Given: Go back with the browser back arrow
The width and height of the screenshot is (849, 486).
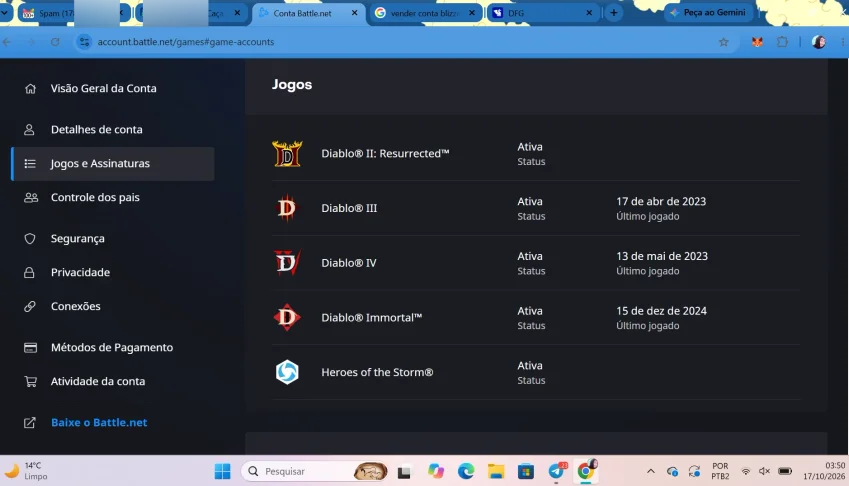Looking at the screenshot, I should click(x=7, y=42).
